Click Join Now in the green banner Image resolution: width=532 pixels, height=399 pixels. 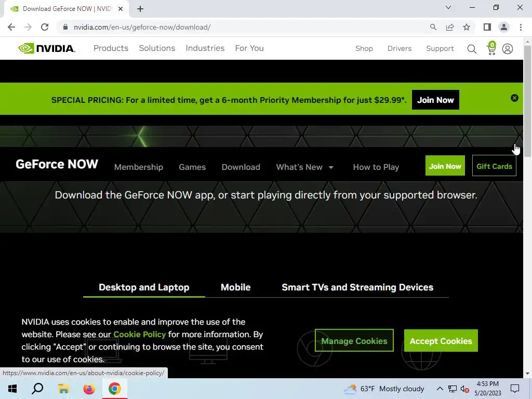point(435,100)
